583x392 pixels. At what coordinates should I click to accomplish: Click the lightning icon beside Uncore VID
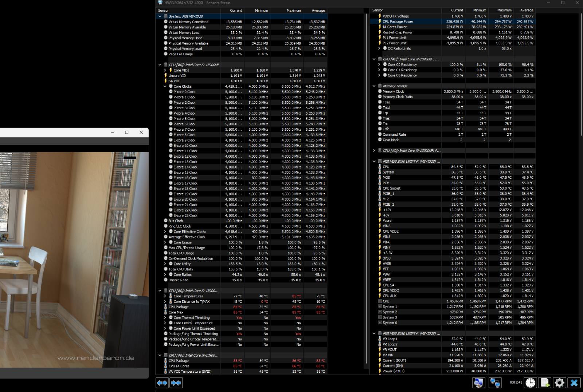pyautogui.click(x=166, y=76)
